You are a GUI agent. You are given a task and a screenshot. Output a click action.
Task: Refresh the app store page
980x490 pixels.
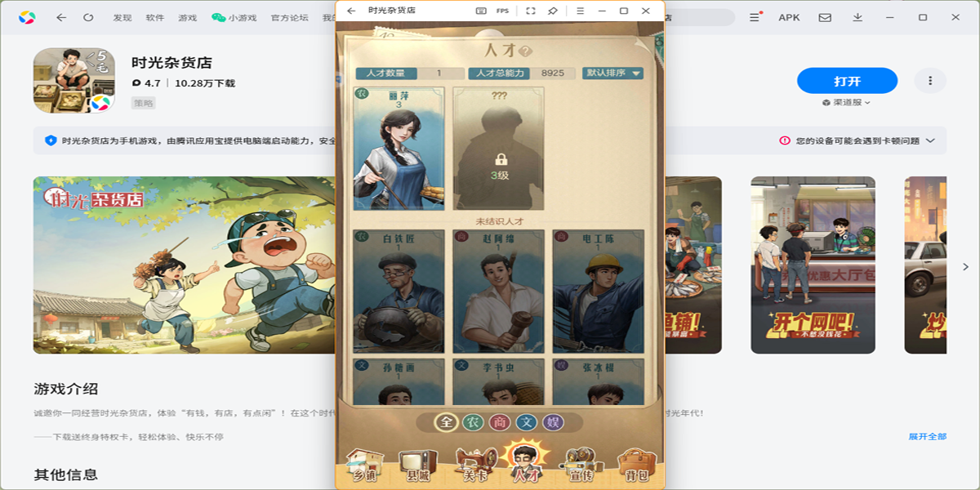[88, 17]
